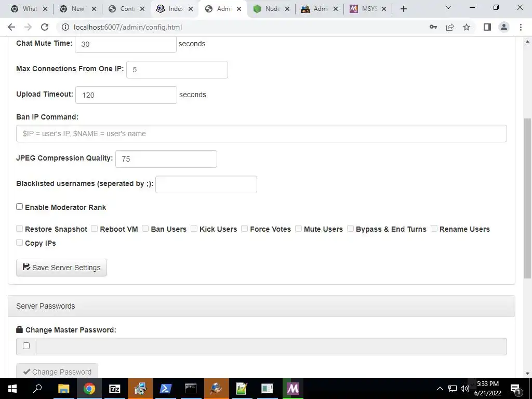
Task: Switch to the 'Index' browser tab
Action: click(176, 9)
